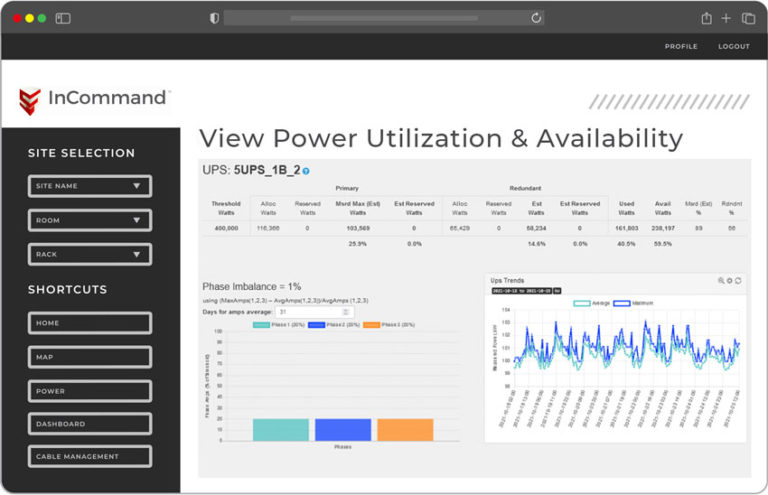Go to the Power shortcut
Image resolution: width=768 pixels, height=495 pixels.
click(90, 391)
